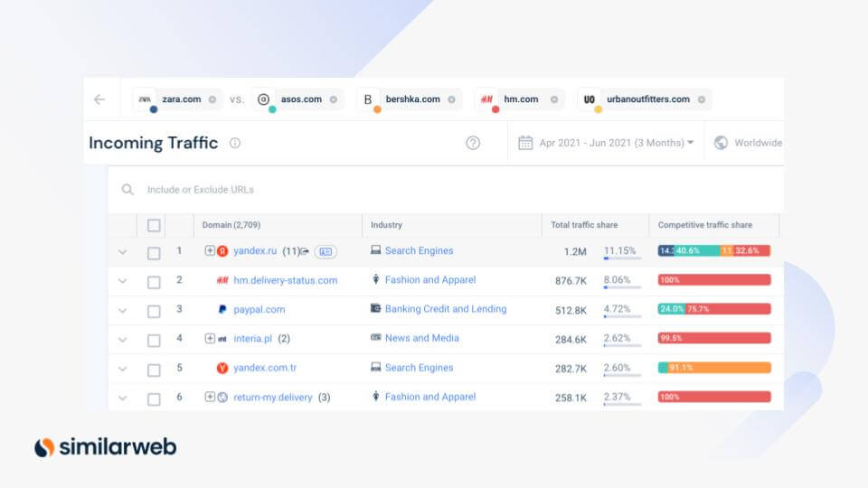Check the yandex.com.tr row checkbox
The height and width of the screenshot is (488, 868).
154,370
